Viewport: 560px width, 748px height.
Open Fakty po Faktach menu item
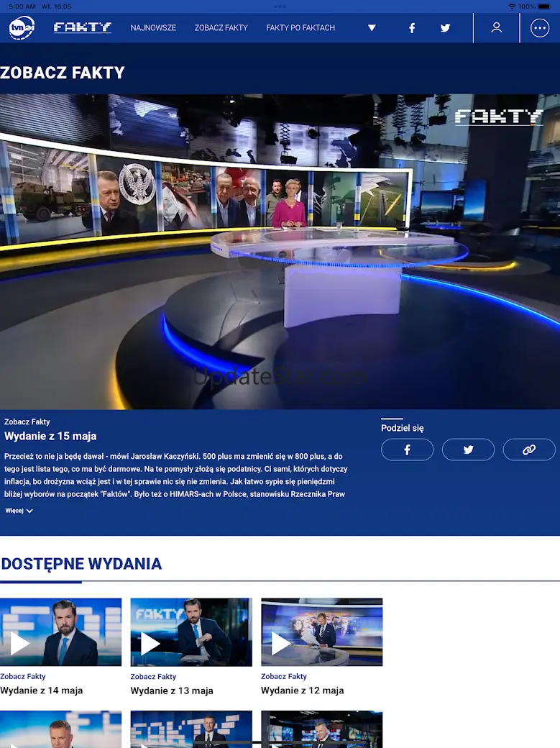click(x=300, y=28)
